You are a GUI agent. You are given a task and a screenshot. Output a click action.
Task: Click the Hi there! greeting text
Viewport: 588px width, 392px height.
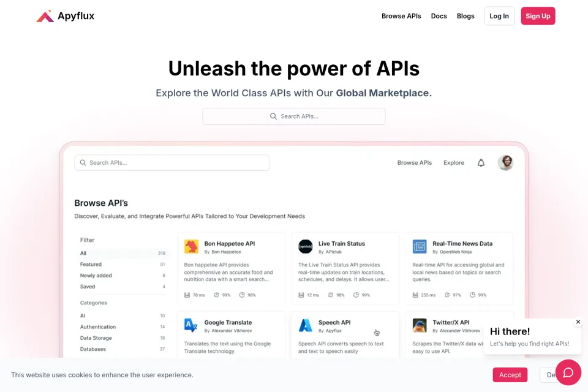pos(510,331)
